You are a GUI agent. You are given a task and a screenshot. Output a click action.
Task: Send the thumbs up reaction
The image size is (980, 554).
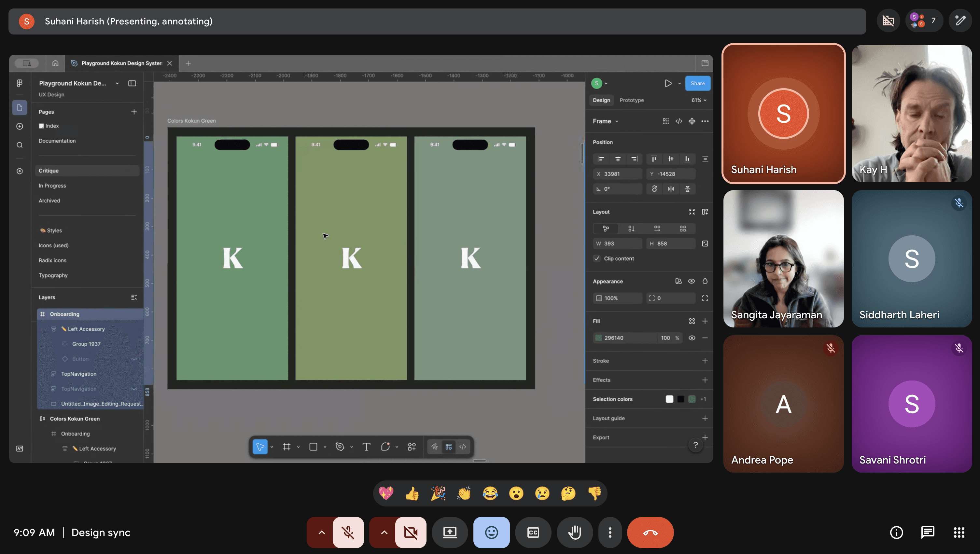pos(412,493)
